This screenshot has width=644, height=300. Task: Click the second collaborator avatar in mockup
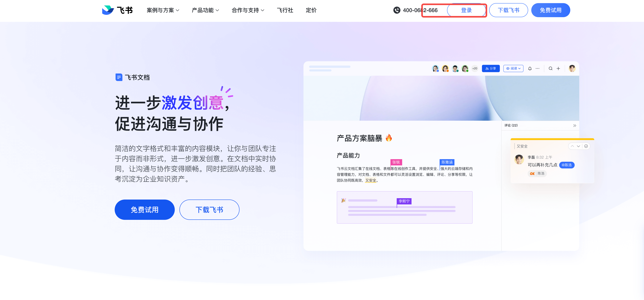[x=445, y=68]
